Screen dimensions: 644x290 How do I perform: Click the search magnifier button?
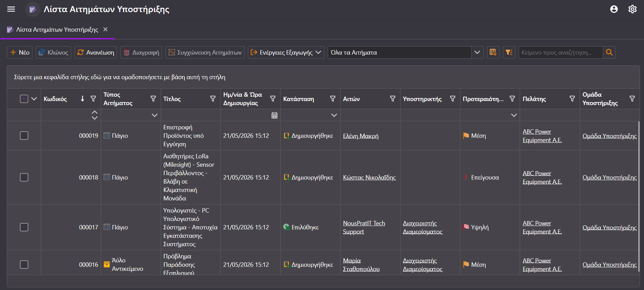pos(609,53)
